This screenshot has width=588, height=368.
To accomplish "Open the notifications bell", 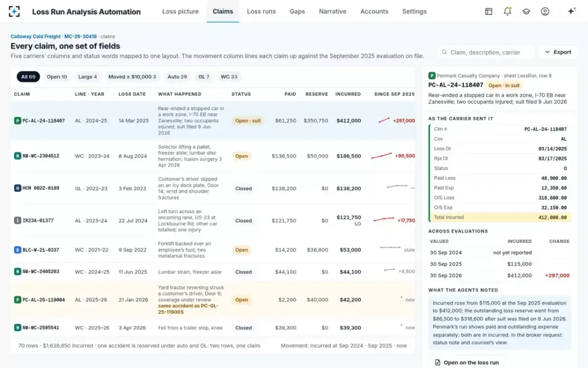I will point(507,11).
